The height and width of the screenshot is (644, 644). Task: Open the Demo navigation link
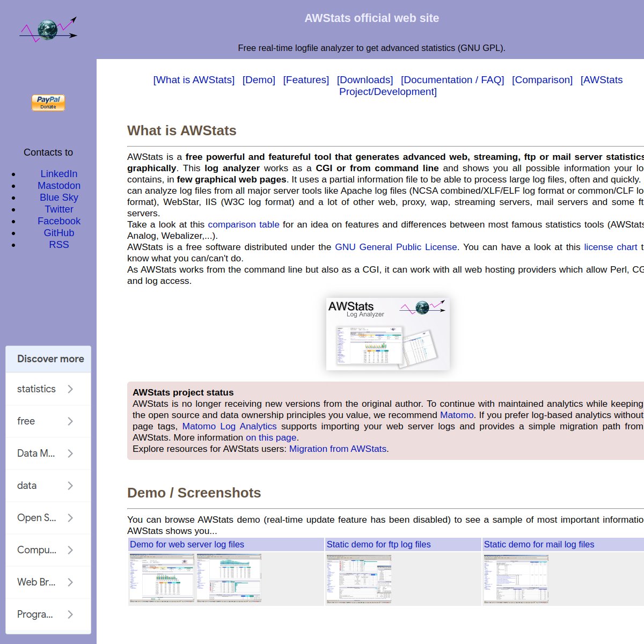[259, 80]
